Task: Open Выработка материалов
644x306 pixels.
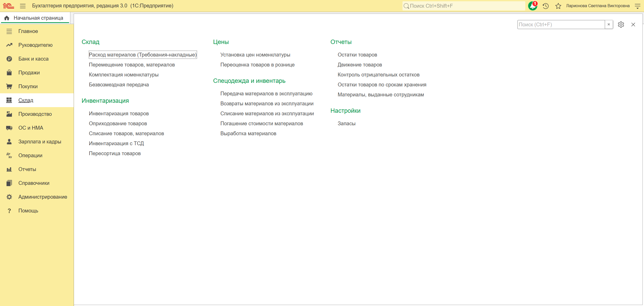Action: [248, 133]
